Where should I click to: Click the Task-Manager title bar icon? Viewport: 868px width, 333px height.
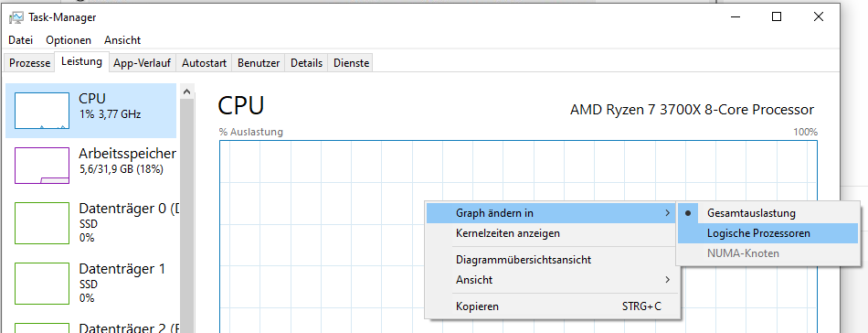pos(16,17)
